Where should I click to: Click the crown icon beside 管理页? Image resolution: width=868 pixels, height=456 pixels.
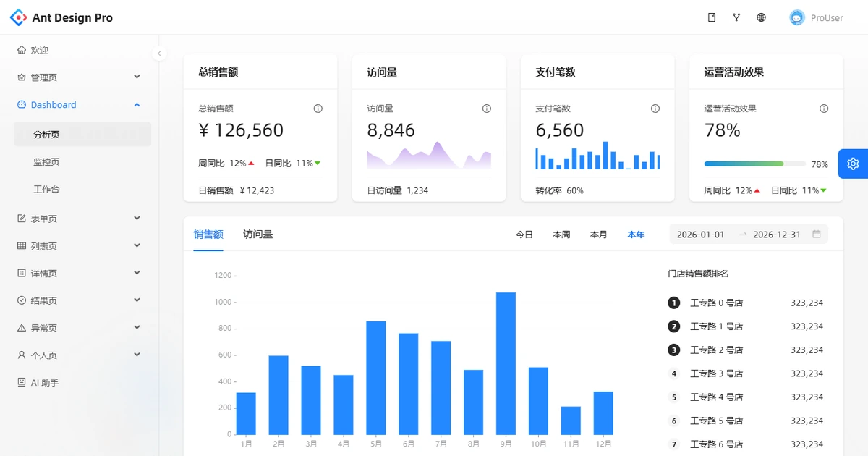pos(22,77)
